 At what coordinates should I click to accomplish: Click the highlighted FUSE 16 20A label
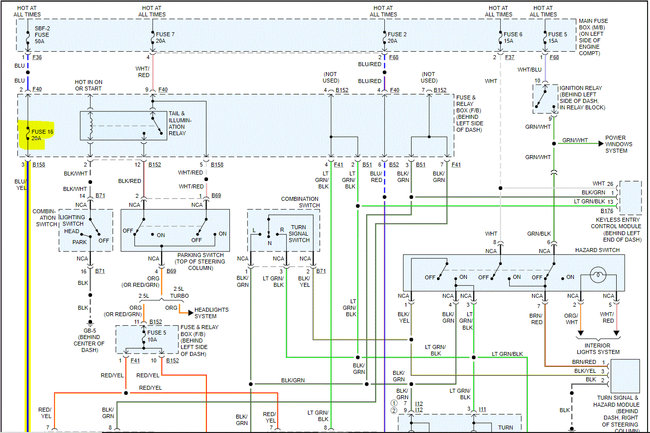[x=42, y=135]
